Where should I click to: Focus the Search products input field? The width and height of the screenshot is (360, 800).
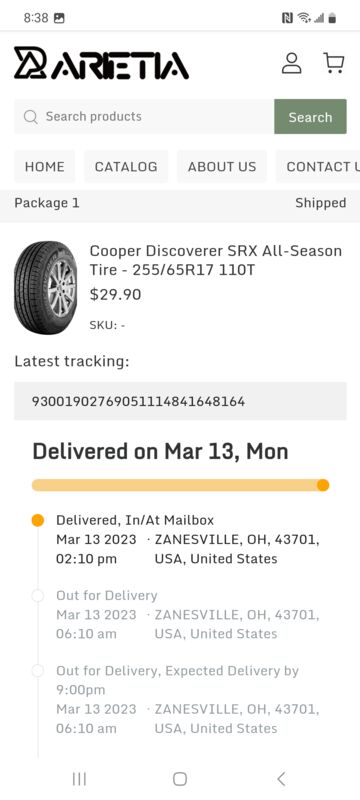pos(144,117)
